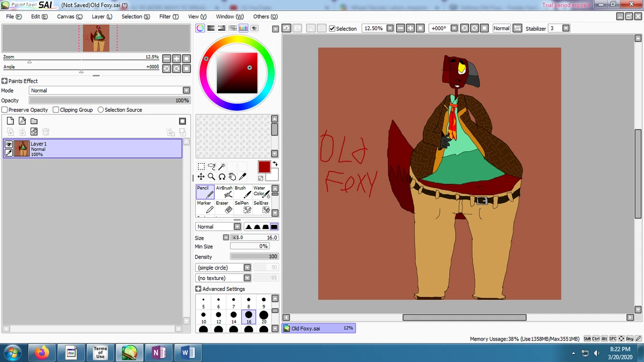The width and height of the screenshot is (644, 362).
Task: Activate the Eraser tool
Action: click(x=224, y=206)
